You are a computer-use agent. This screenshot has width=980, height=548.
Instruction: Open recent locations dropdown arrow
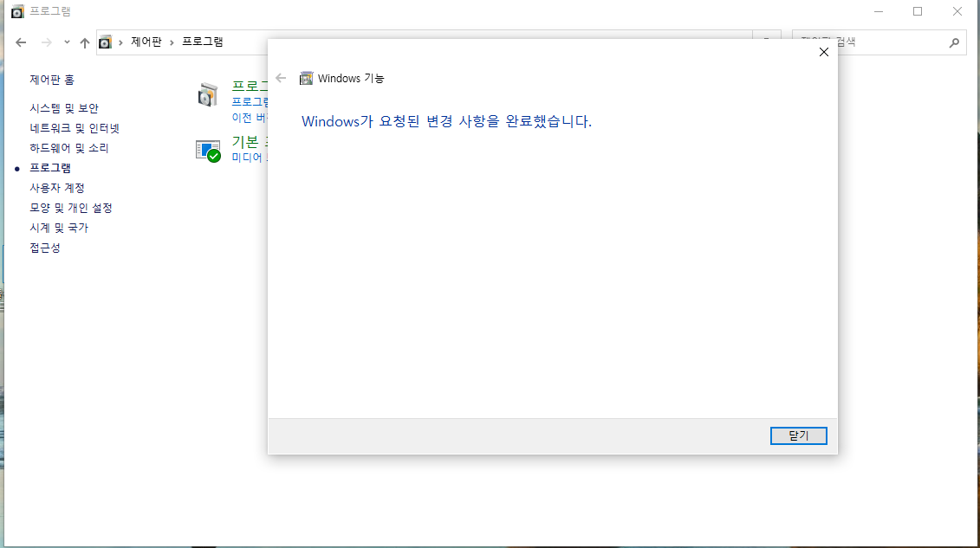[x=67, y=42]
